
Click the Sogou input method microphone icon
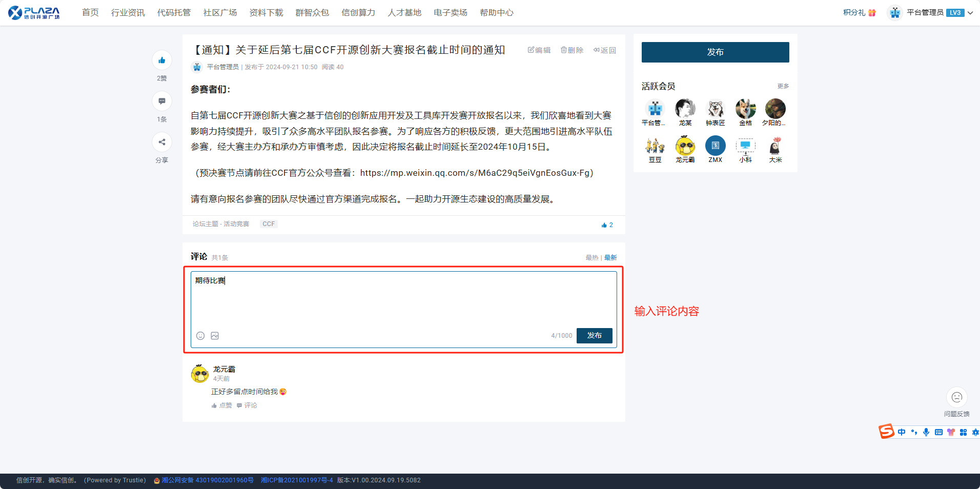[926, 432]
